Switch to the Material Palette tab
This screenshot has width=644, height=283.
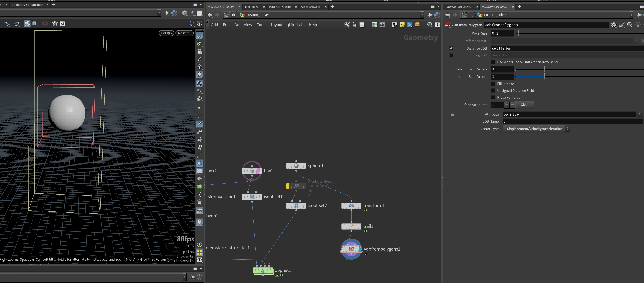[279, 7]
